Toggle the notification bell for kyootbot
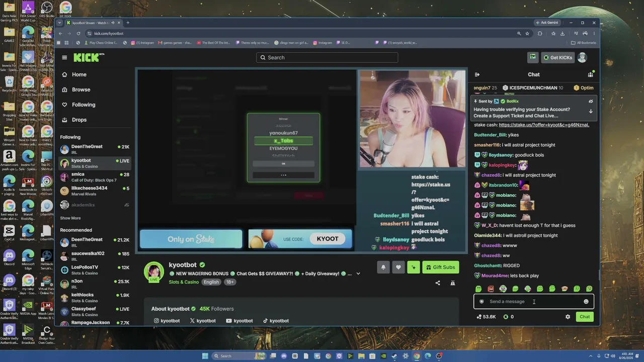Image resolution: width=644 pixels, height=362 pixels. 383,267
